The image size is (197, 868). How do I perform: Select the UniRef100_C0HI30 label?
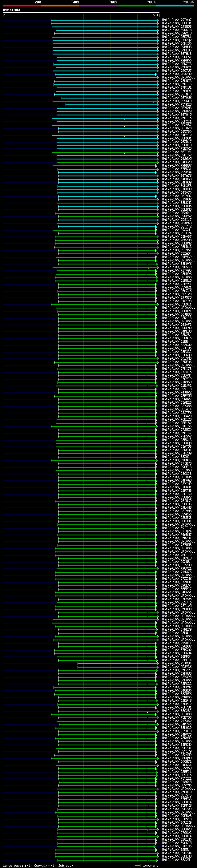tap(176, 43)
